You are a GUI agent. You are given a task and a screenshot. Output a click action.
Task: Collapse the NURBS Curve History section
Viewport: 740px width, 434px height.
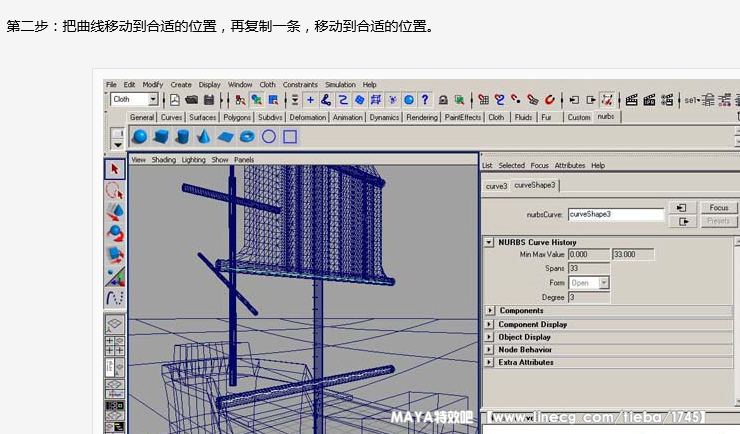[x=490, y=242]
